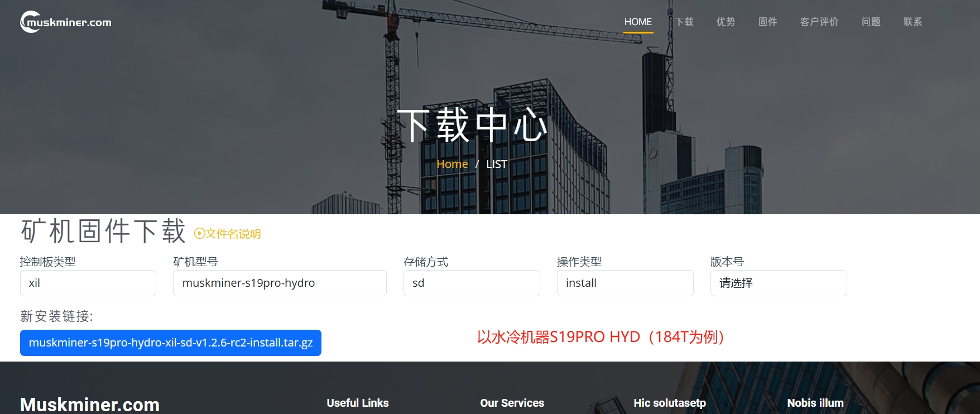Select the 优势 navigation item

click(x=726, y=22)
